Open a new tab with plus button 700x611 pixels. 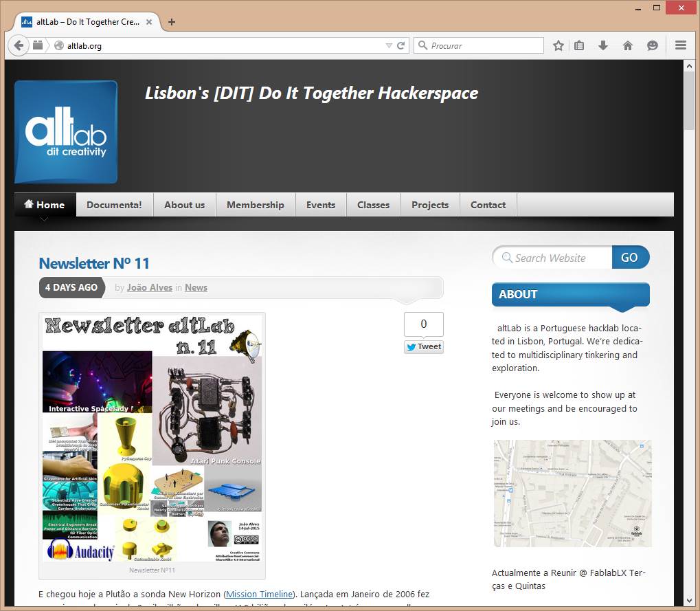(x=172, y=22)
